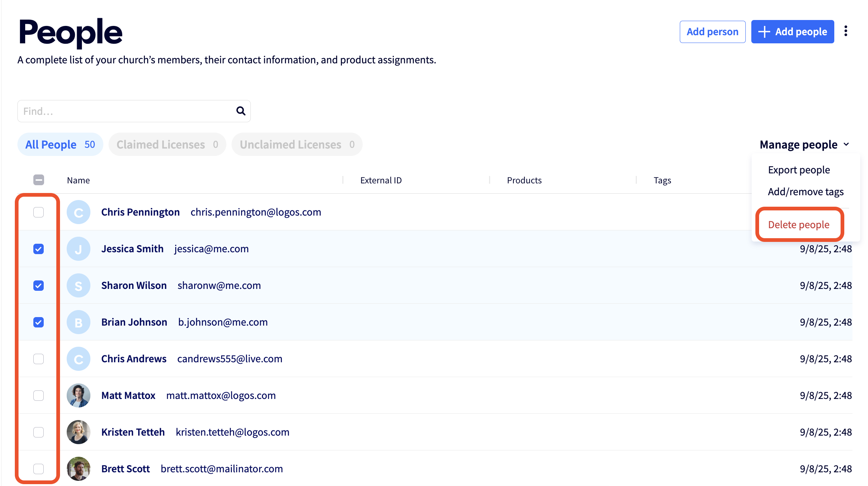Click email b.johnson@me.com

tap(223, 322)
